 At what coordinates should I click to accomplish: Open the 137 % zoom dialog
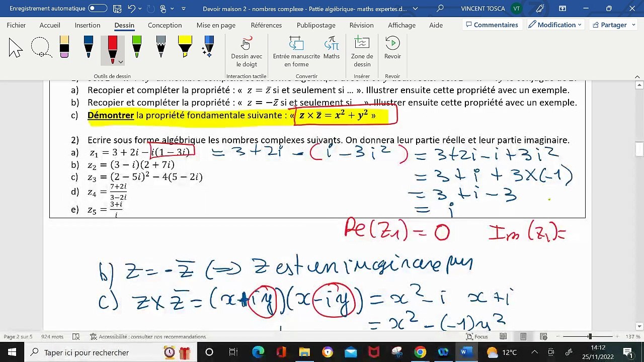[x=632, y=337]
